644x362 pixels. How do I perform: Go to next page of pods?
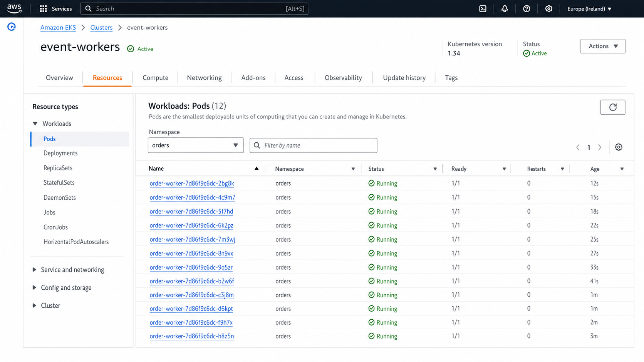click(600, 147)
